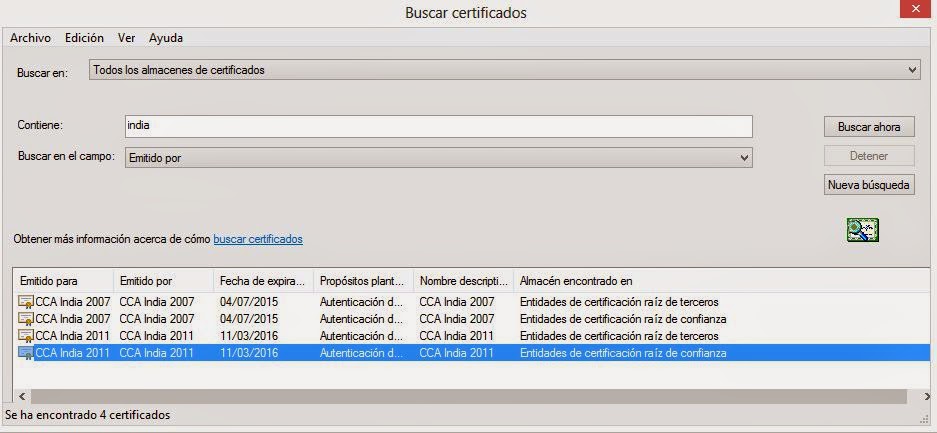Follow the 'buscar certificados' help link
937x433 pixels.
tap(258, 240)
